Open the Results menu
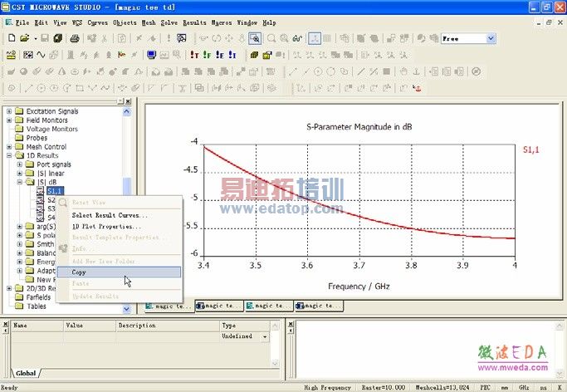This screenshot has width=567, height=392. tap(194, 22)
